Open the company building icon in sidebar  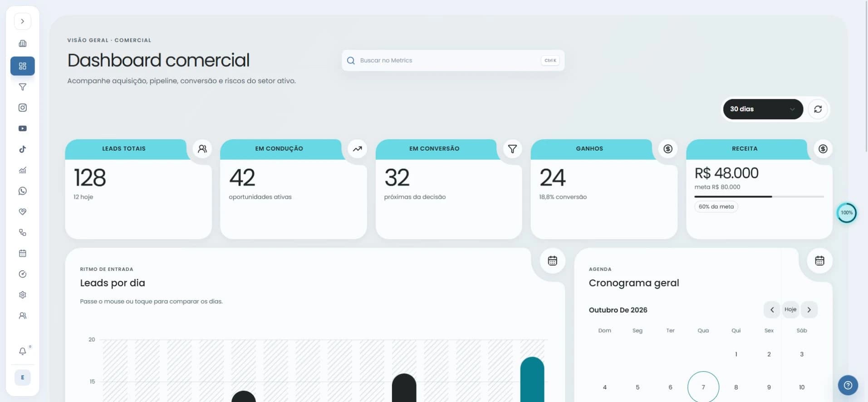click(23, 44)
